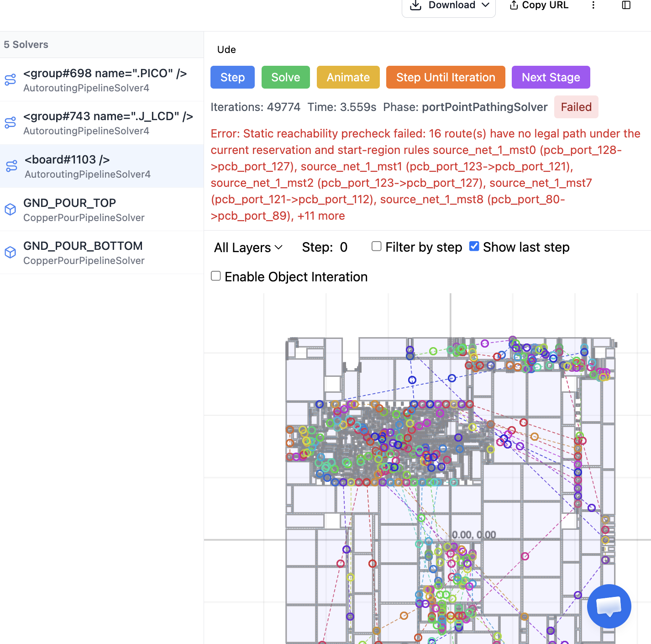Select the GND_POUR_BOTTOM solver entry
This screenshot has height=644, width=651.
pyautogui.click(x=102, y=253)
